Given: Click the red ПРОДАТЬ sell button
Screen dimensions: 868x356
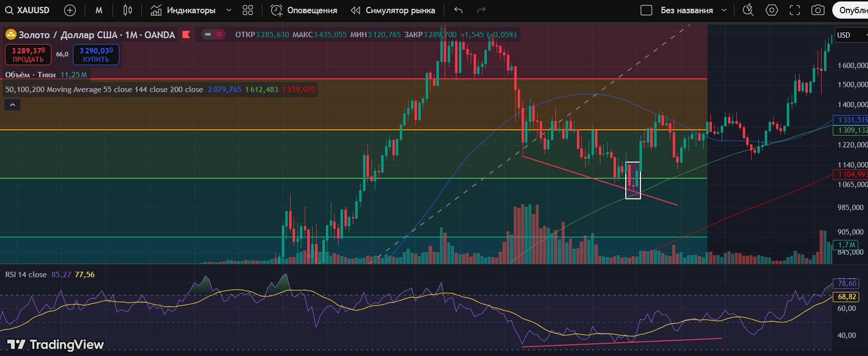Looking at the screenshot, I should (x=28, y=55).
